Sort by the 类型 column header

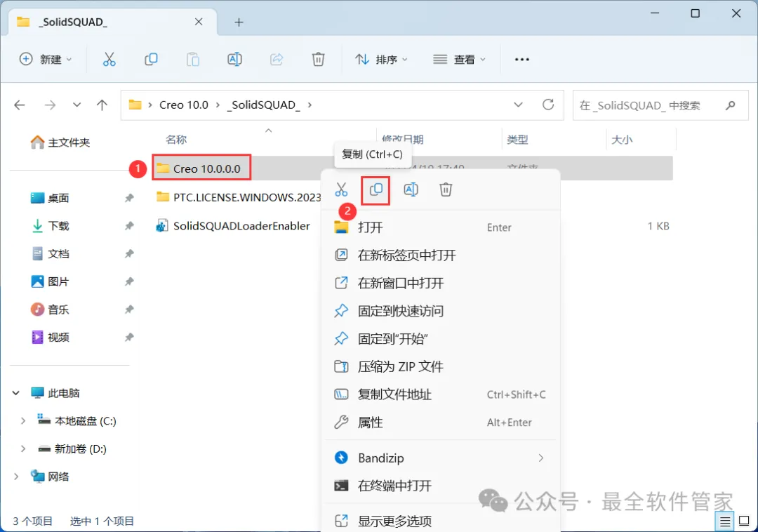pos(517,140)
